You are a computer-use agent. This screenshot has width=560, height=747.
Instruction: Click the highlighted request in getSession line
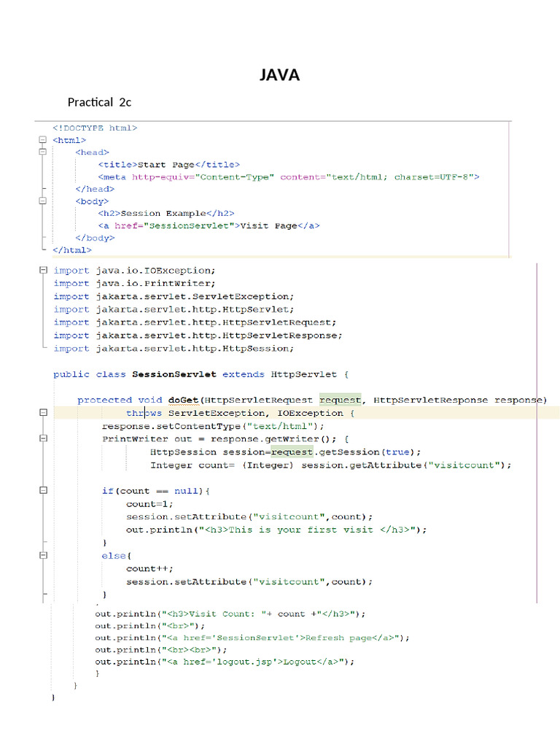point(292,452)
